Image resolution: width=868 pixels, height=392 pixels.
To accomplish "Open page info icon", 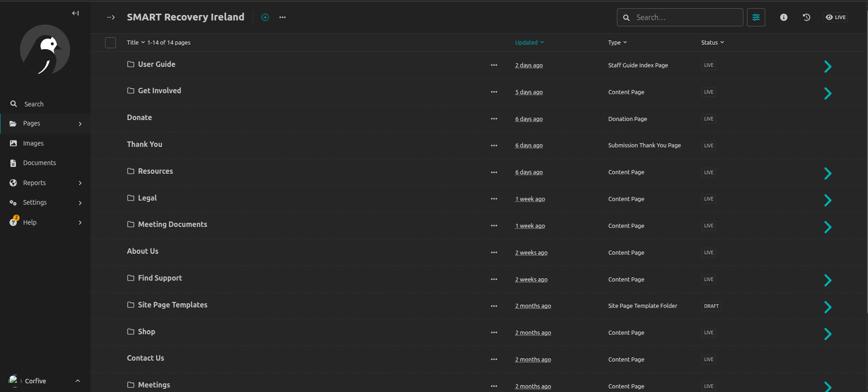I will click(x=783, y=17).
